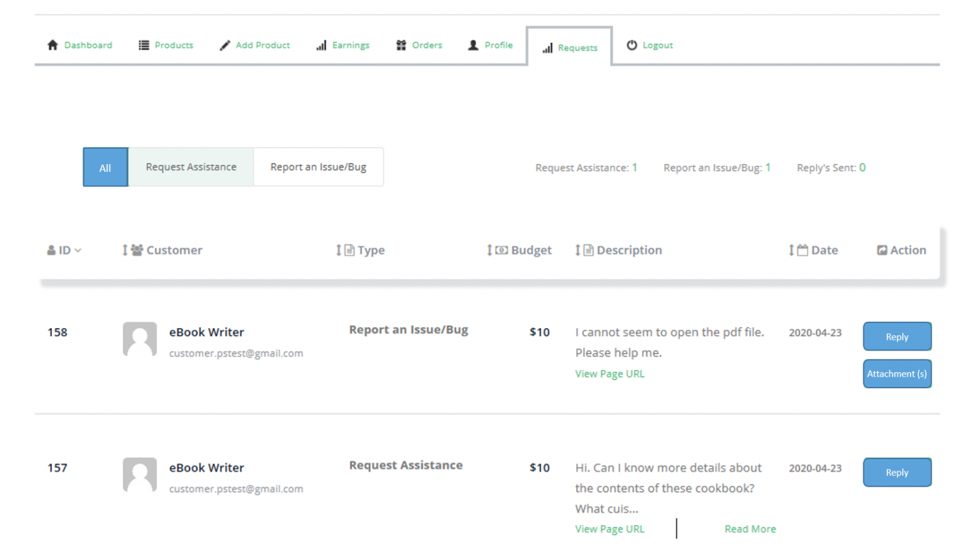
Task: Sort requests by ID column chevron
Action: [78, 250]
